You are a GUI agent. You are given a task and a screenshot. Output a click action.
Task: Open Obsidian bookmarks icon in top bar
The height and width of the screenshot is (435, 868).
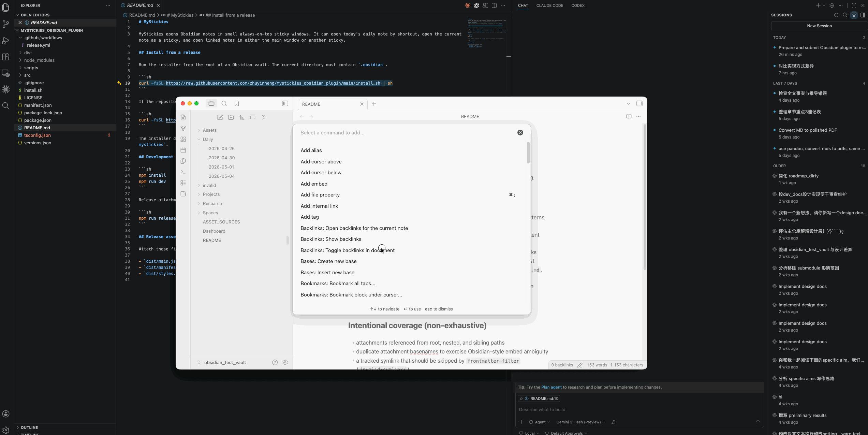237,103
